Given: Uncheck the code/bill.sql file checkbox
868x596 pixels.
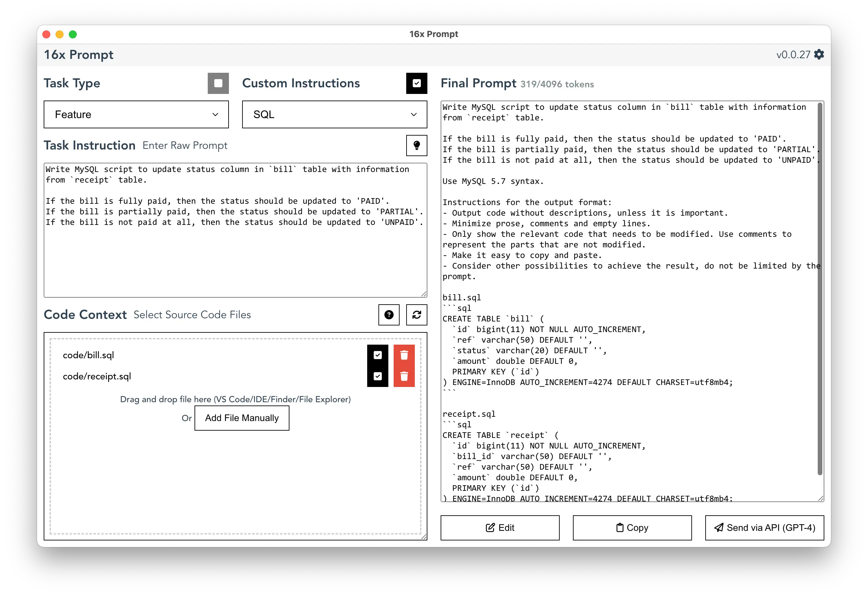Looking at the screenshot, I should coord(378,355).
